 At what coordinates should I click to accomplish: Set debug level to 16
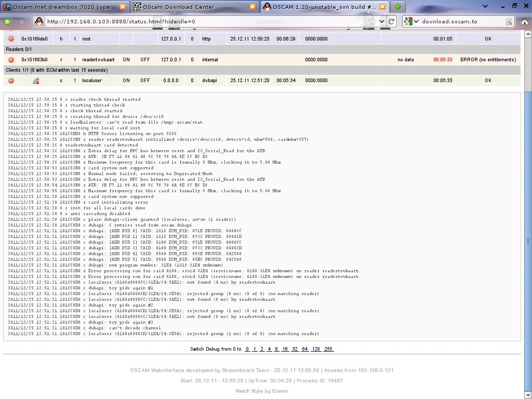[x=285, y=349]
